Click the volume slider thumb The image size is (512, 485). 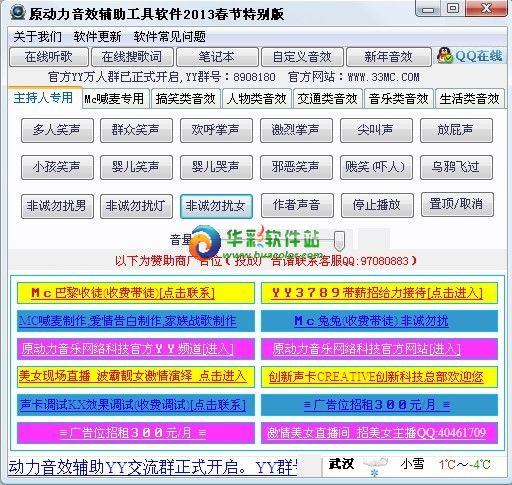coord(339,240)
